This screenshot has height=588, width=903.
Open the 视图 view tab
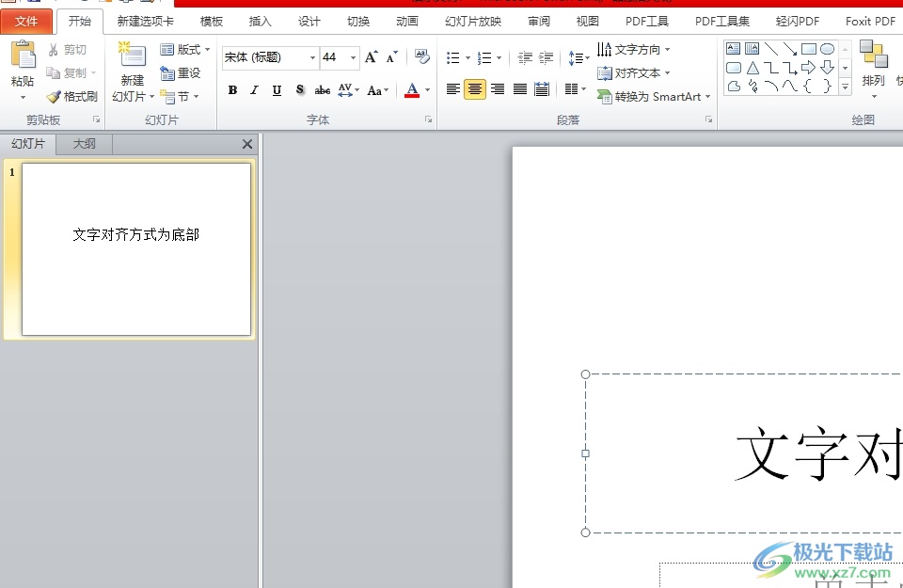coord(587,22)
